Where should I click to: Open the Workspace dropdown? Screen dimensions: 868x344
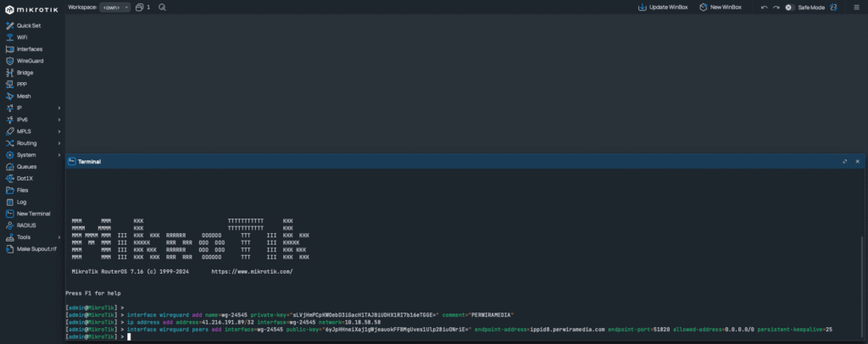pyautogui.click(x=115, y=7)
